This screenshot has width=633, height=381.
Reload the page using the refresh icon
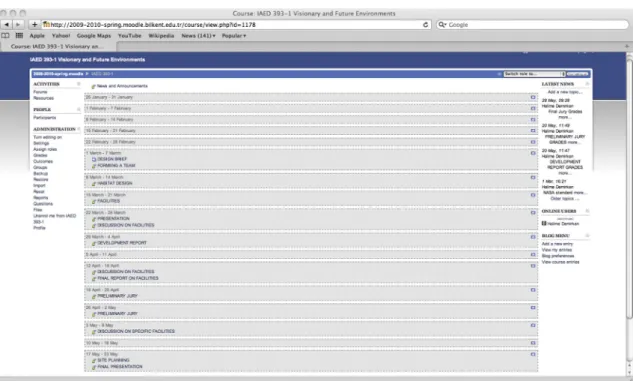pos(425,25)
